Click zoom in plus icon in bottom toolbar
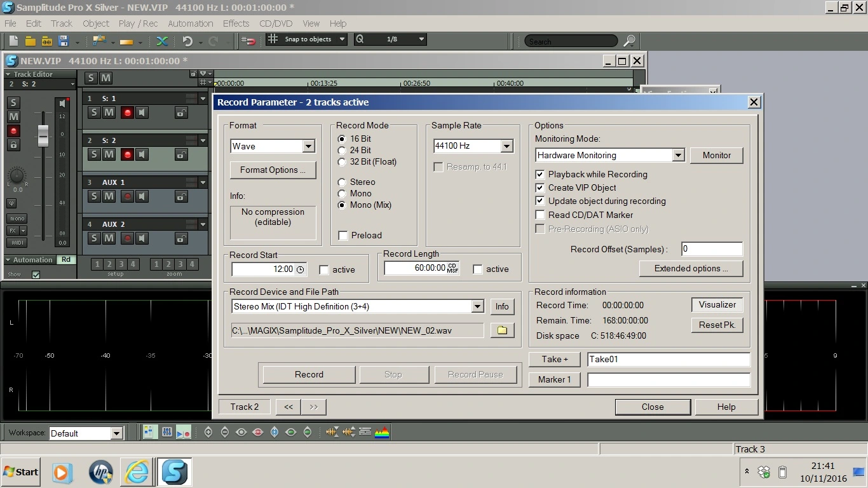The width and height of the screenshot is (868, 488). point(208,432)
